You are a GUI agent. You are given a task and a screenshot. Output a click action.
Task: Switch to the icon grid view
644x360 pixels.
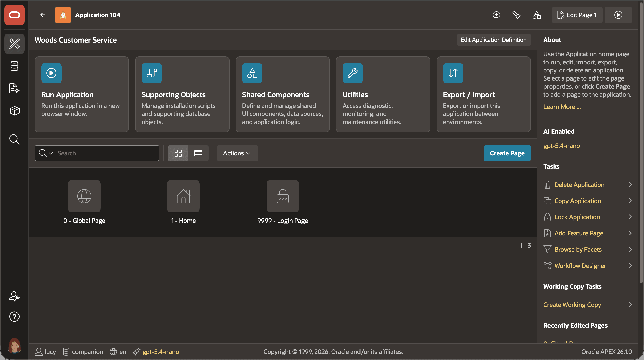(x=178, y=153)
